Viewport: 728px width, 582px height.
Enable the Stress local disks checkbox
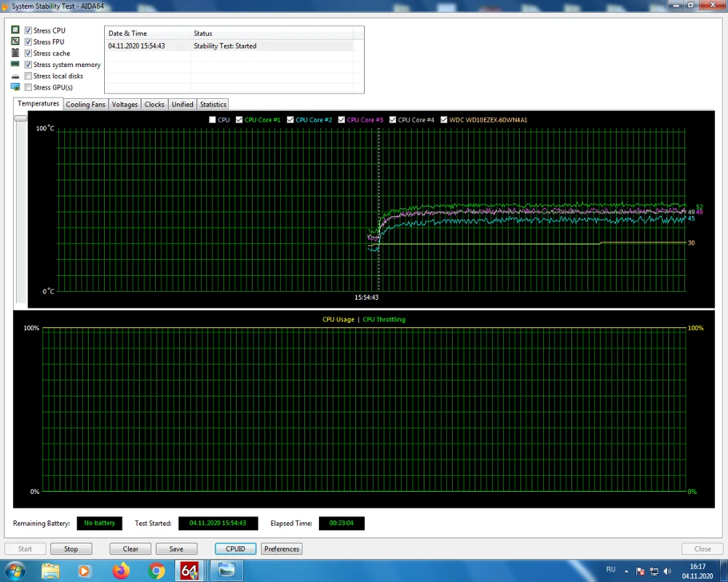(x=28, y=76)
